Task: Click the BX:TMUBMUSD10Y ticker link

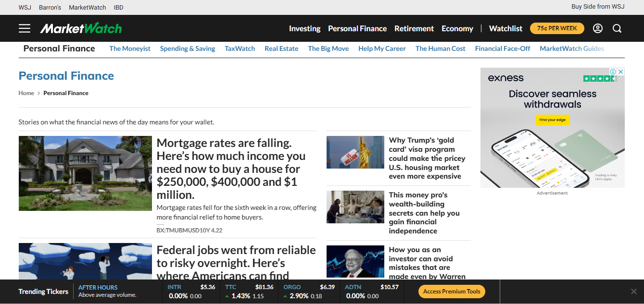Action: 189,231
